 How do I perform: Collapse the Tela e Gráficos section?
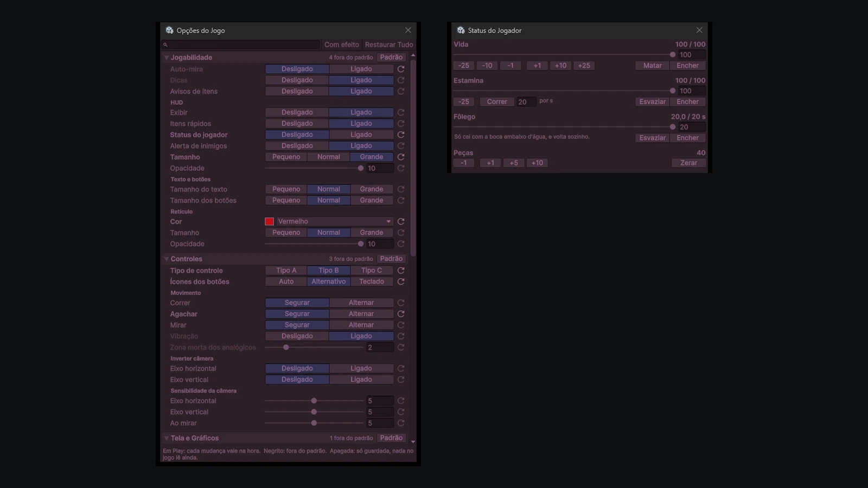(167, 438)
